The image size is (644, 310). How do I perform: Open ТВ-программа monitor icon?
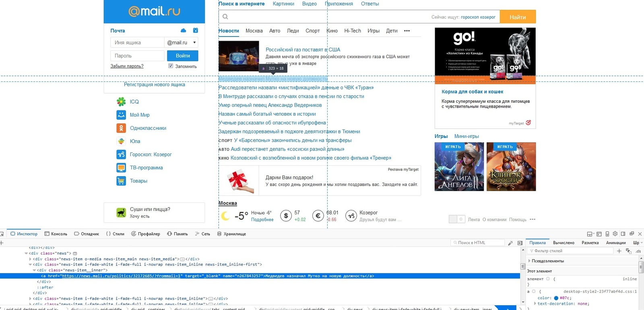click(x=121, y=168)
